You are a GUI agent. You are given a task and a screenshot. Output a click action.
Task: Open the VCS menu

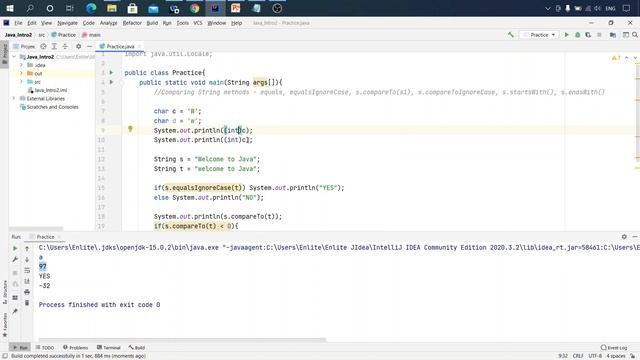click(198, 23)
